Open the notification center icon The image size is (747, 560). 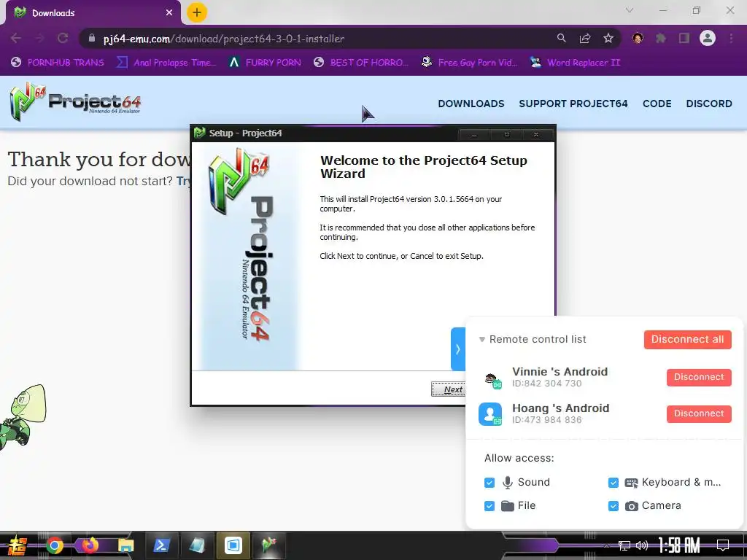pos(723,545)
